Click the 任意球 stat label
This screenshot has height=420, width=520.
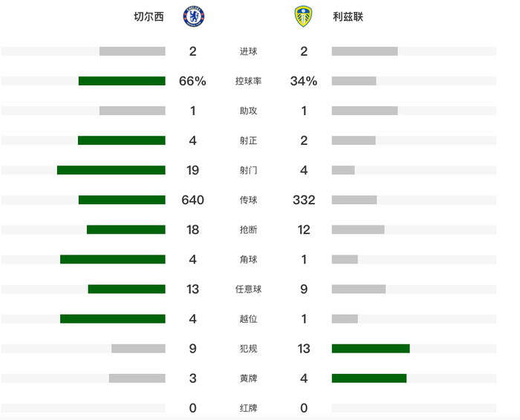pyautogui.click(x=248, y=289)
